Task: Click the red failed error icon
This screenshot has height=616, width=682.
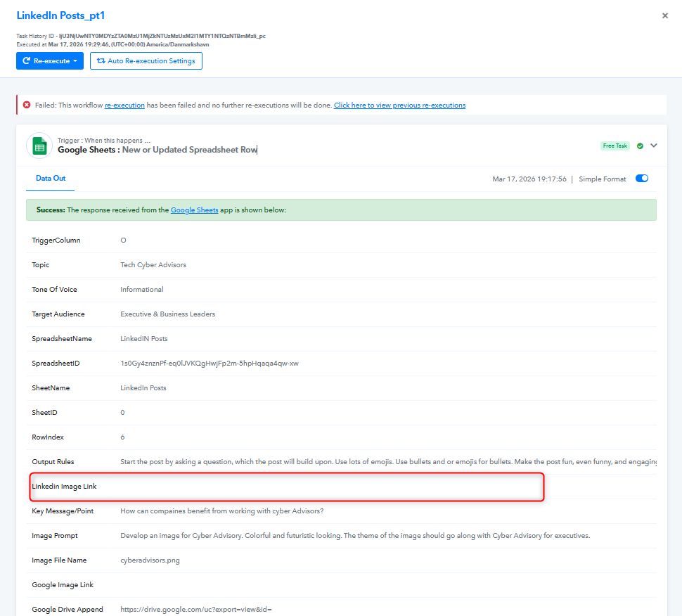Action: pyautogui.click(x=27, y=105)
